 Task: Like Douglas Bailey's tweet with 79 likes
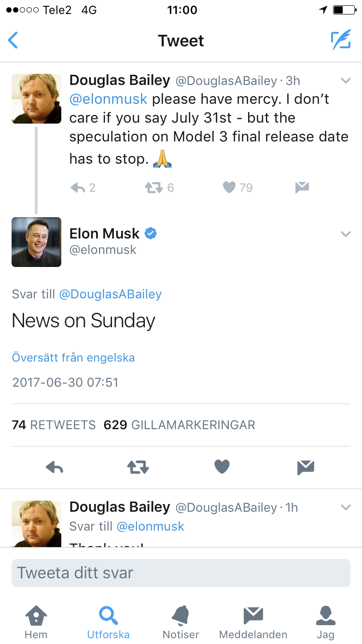pos(229,187)
